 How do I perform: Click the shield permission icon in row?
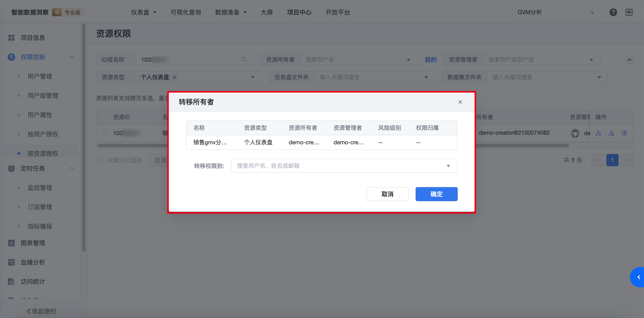624,133
